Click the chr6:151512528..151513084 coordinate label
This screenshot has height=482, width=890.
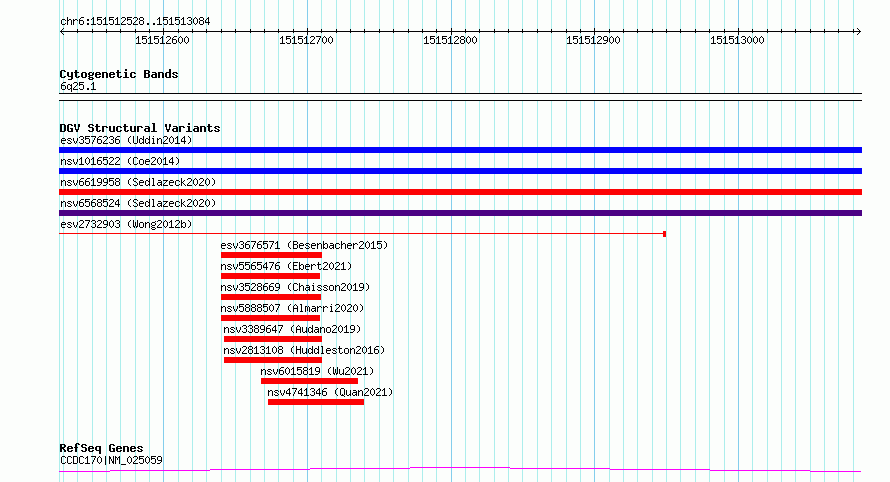(x=135, y=22)
